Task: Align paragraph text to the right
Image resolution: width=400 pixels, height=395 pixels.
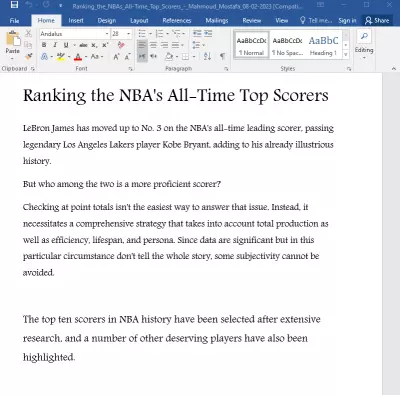Action: [164, 45]
